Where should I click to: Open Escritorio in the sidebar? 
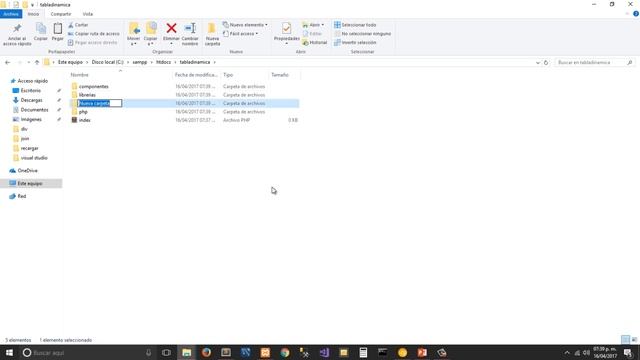click(31, 91)
